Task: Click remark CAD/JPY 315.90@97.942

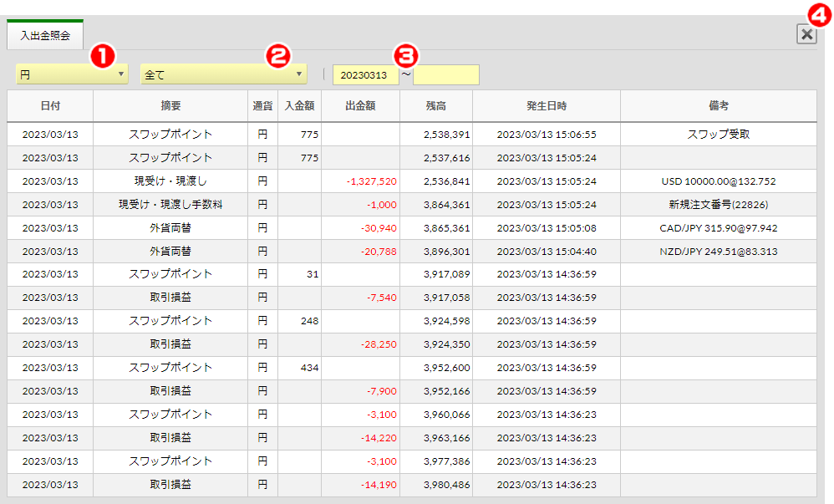Action: point(719,228)
